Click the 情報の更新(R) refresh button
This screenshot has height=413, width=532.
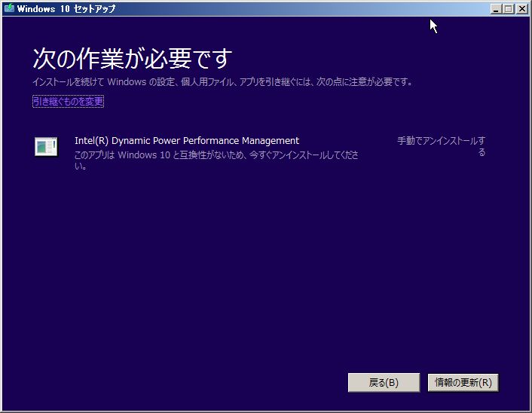pyautogui.click(x=463, y=383)
